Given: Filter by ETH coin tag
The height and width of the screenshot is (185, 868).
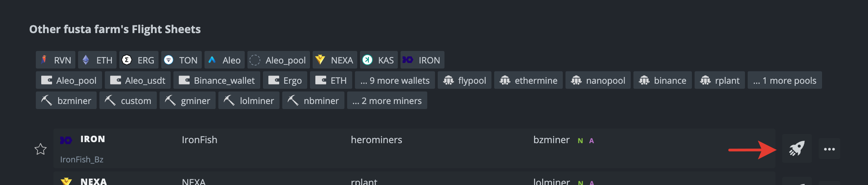Looking at the screenshot, I should (97, 60).
